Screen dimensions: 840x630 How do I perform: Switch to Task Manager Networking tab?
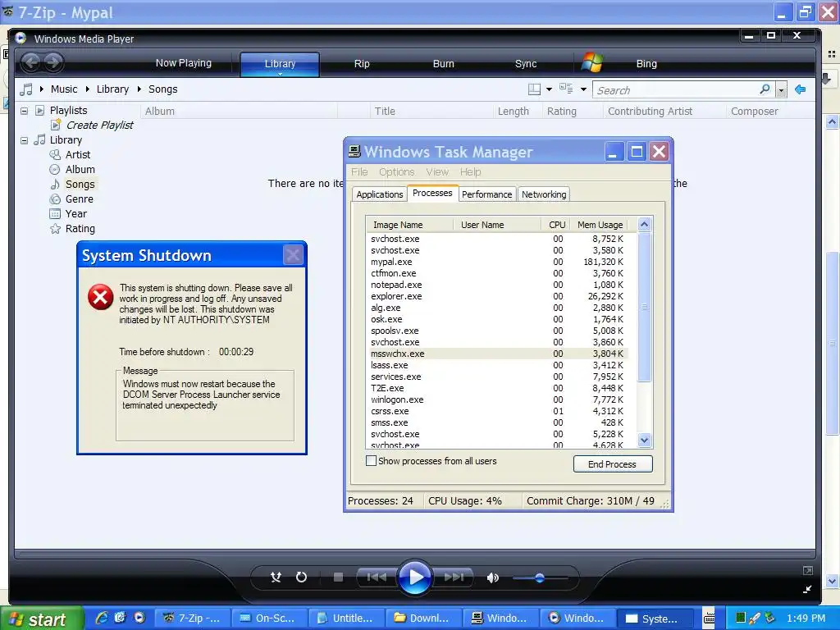click(544, 194)
